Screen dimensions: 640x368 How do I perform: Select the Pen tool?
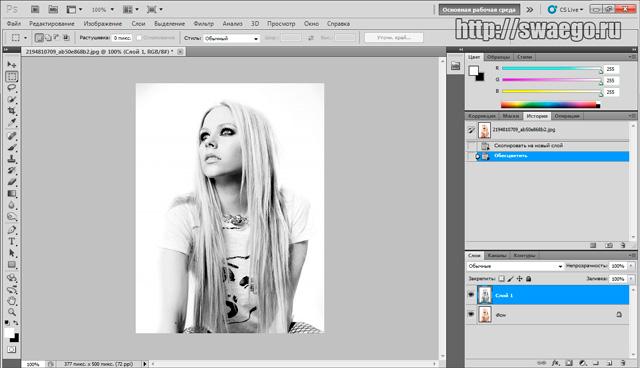point(11,230)
